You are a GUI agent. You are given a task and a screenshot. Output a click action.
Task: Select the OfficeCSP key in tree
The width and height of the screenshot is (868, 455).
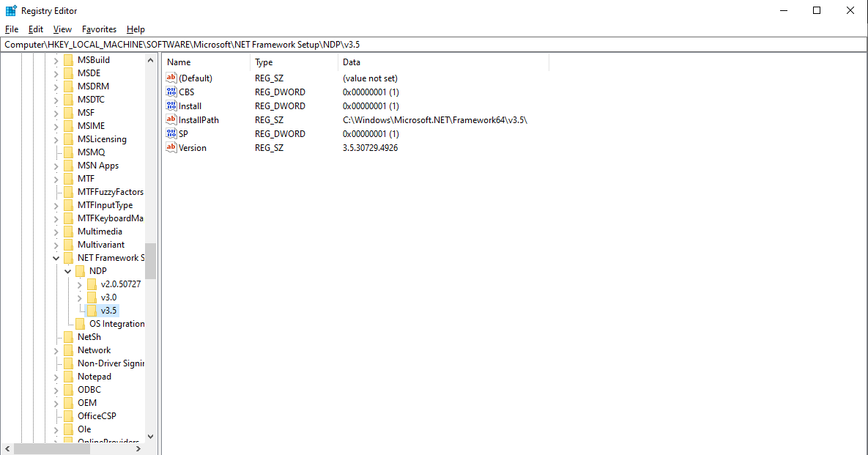click(97, 415)
